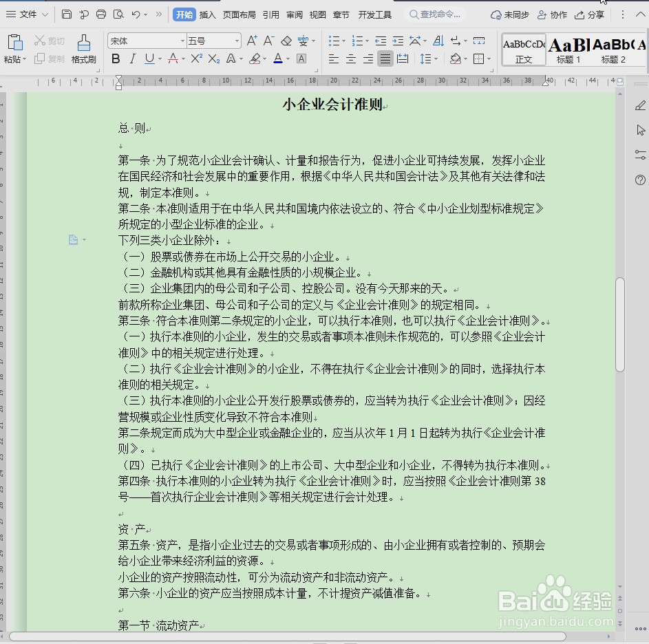
Task: Open the 开发工具 tab
Action: pos(374,15)
